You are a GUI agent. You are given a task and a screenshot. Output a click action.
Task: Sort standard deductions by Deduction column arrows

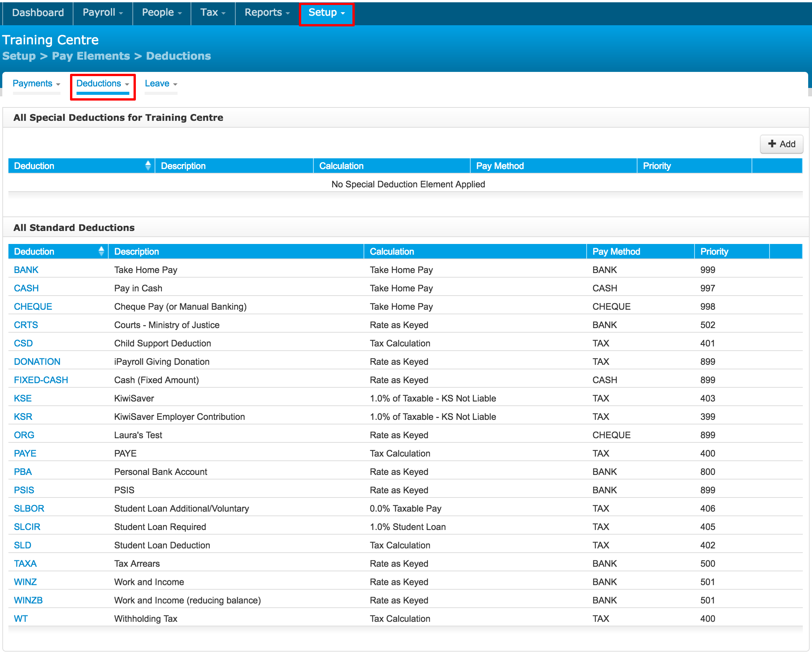(x=101, y=251)
